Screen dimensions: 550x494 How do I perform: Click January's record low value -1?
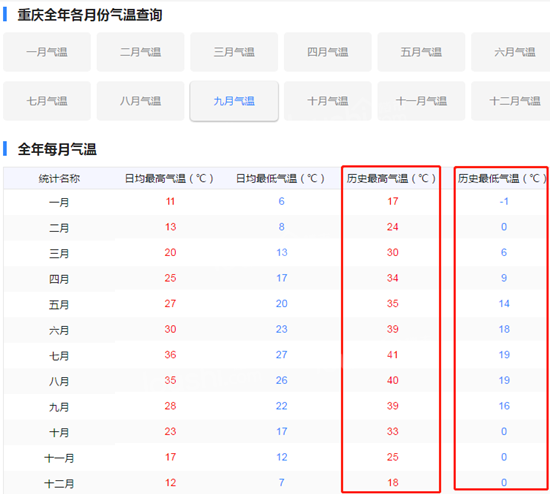click(x=504, y=201)
